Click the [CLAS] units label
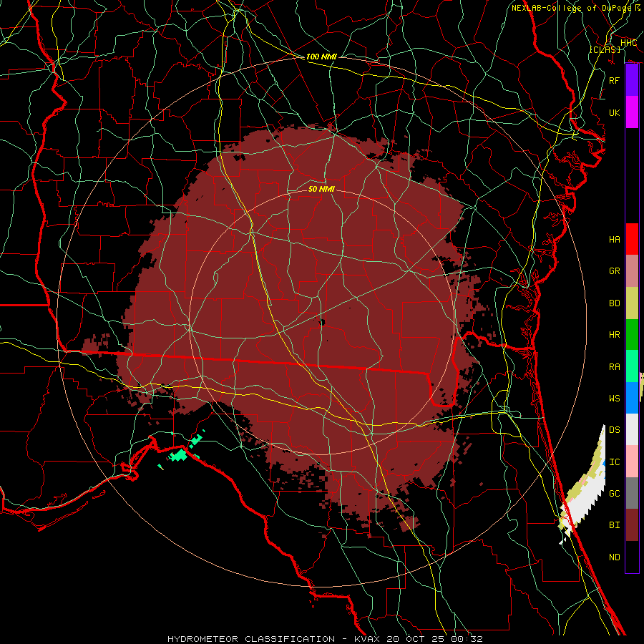 [x=605, y=49]
